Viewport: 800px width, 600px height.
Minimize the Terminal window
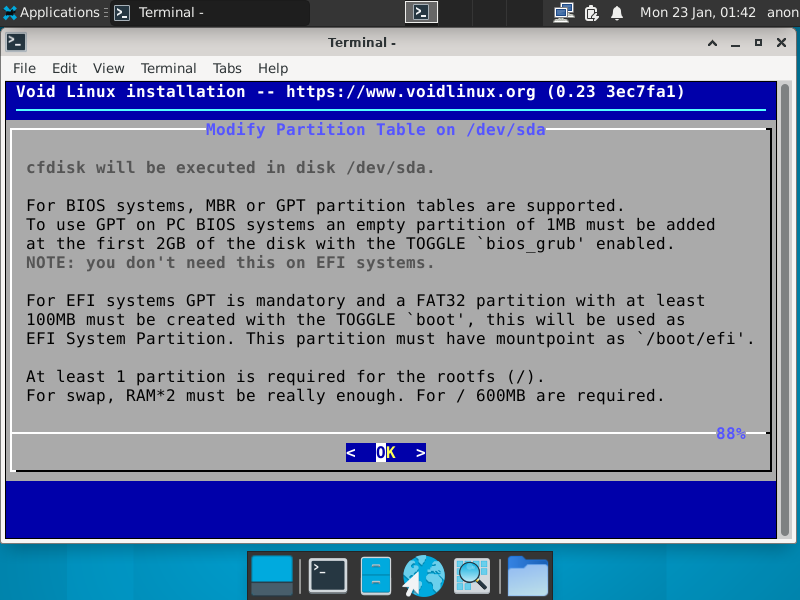735,43
